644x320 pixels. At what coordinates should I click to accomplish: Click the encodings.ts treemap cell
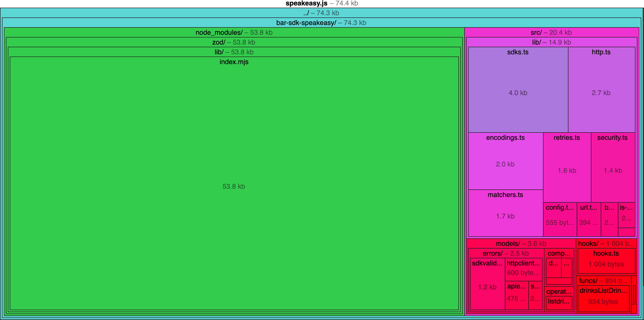(505, 161)
